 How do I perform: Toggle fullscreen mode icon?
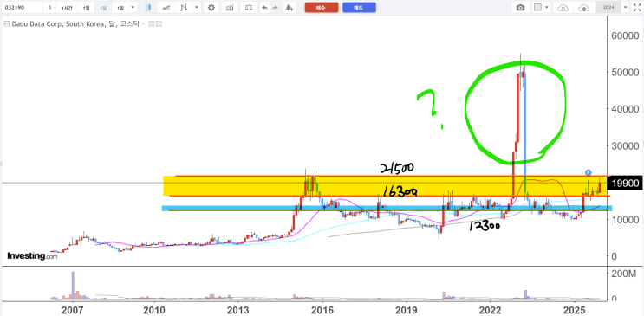point(636,8)
